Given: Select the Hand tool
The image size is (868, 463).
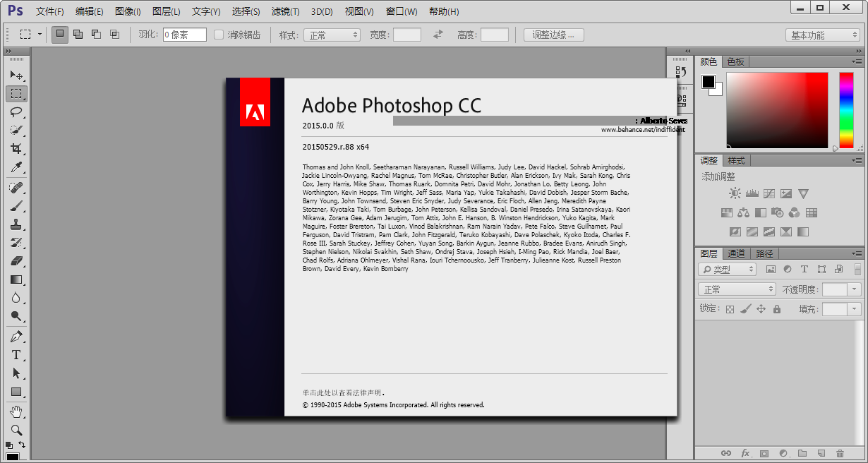Looking at the screenshot, I should coord(16,411).
